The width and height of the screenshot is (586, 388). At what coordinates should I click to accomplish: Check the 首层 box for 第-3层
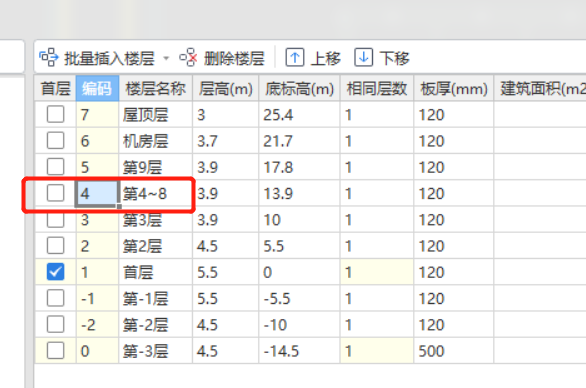[x=55, y=351]
